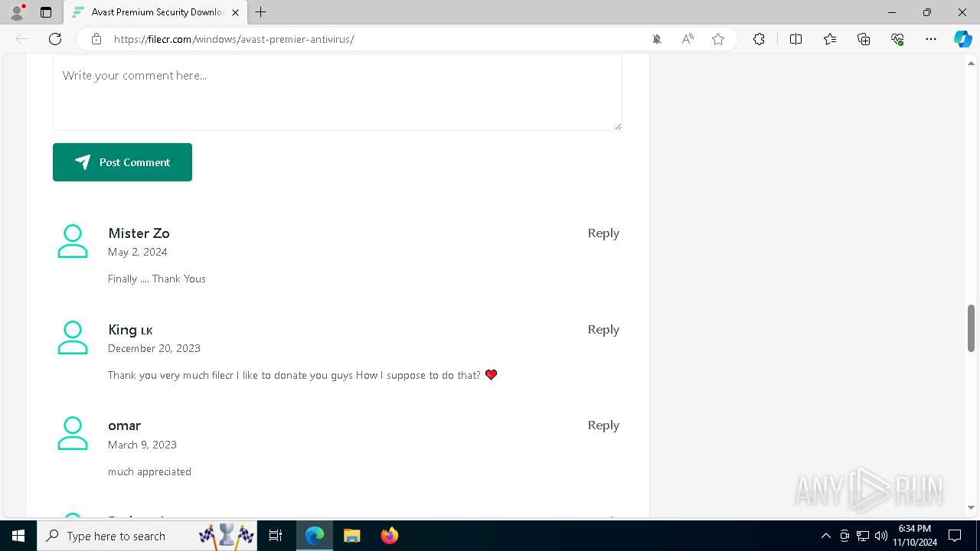Open the notification center

point(955,536)
